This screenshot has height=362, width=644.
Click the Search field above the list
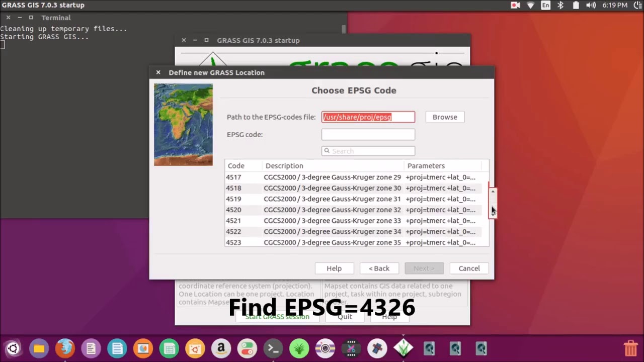click(368, 151)
